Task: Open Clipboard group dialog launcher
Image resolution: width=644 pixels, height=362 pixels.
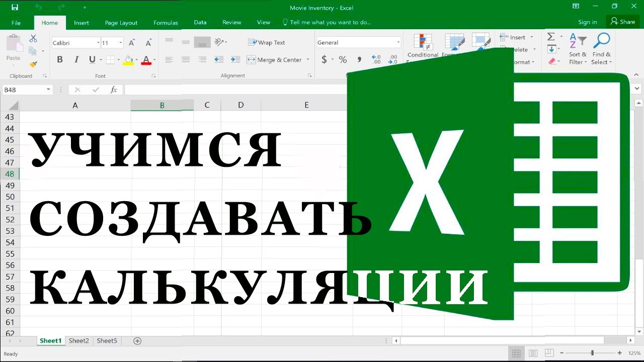Action: (x=45, y=76)
